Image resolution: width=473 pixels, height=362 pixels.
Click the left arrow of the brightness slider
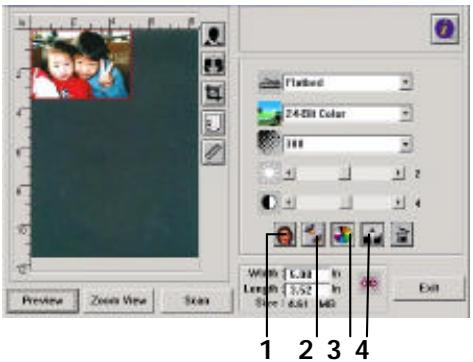(289, 173)
